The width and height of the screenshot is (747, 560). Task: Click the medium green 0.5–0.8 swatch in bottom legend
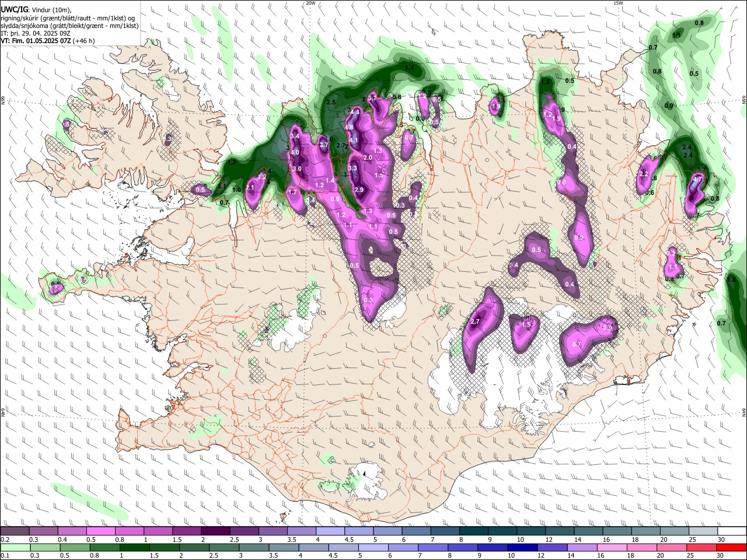pyautogui.click(x=74, y=547)
